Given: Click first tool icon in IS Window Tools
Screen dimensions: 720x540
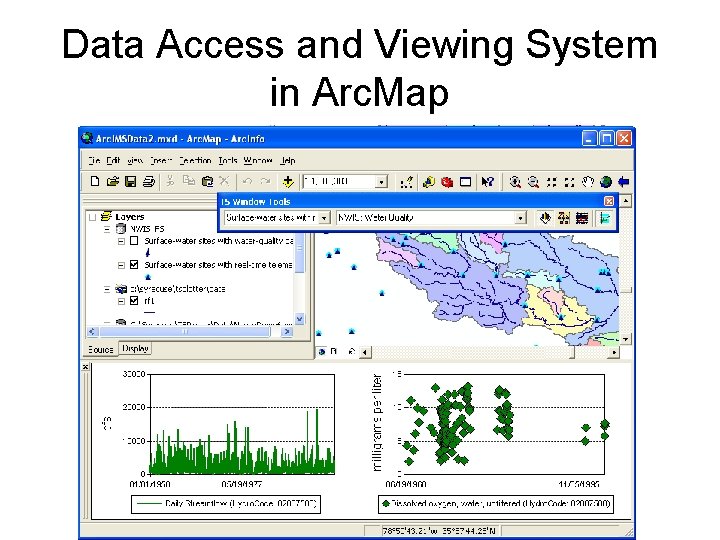Looking at the screenshot, I should pyautogui.click(x=545, y=218).
